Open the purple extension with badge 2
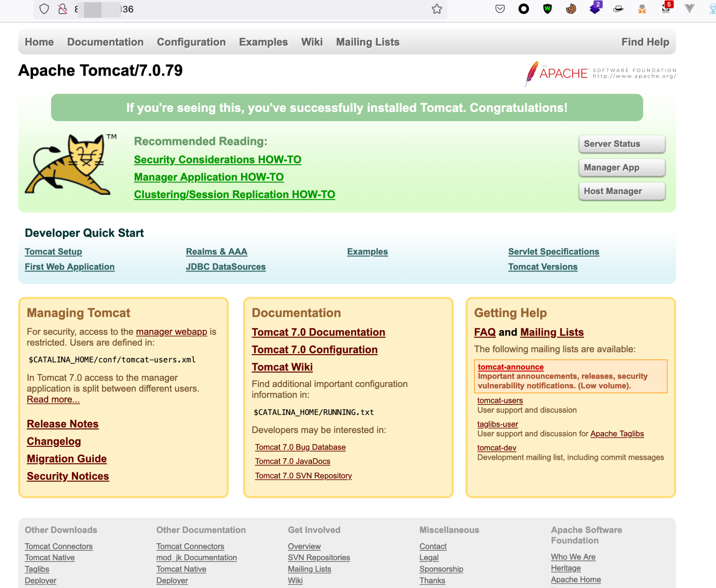The image size is (716, 588). coord(595,8)
